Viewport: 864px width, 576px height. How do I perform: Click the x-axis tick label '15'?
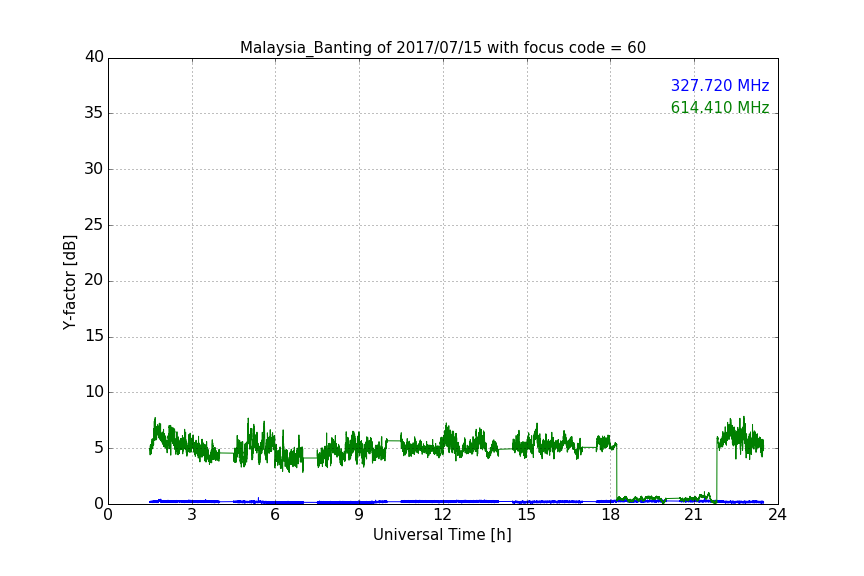(527, 515)
